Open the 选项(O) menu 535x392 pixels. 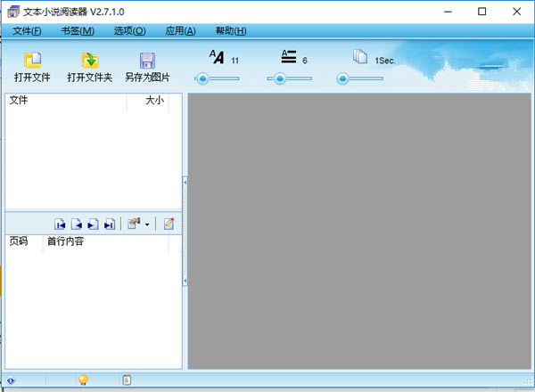129,31
